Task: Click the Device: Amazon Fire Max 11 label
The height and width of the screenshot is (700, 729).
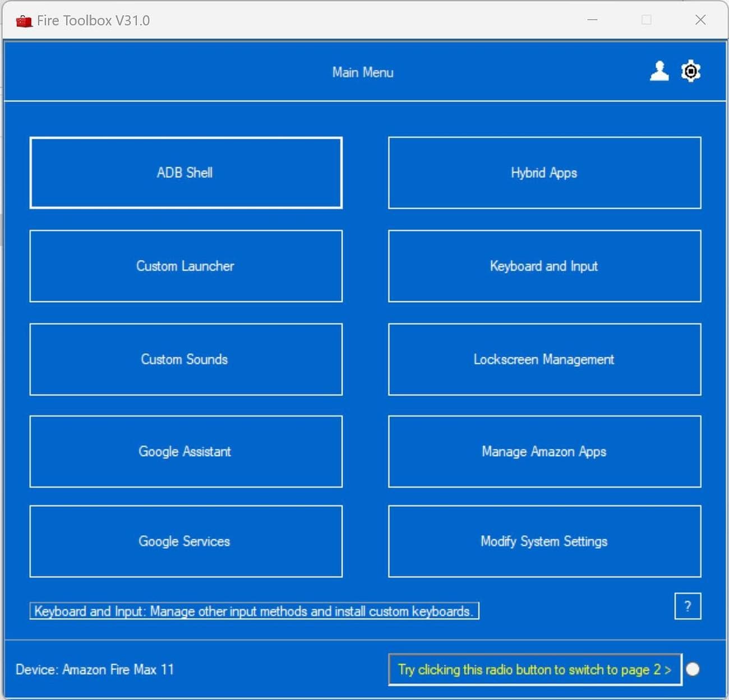Action: coord(95,669)
